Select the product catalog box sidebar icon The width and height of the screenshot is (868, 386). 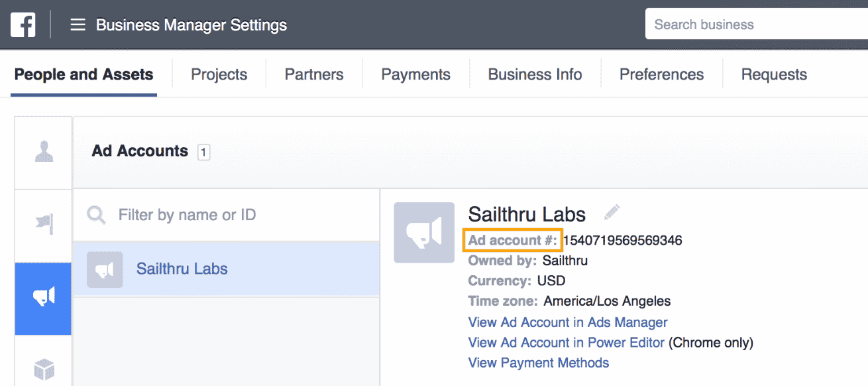(x=44, y=367)
